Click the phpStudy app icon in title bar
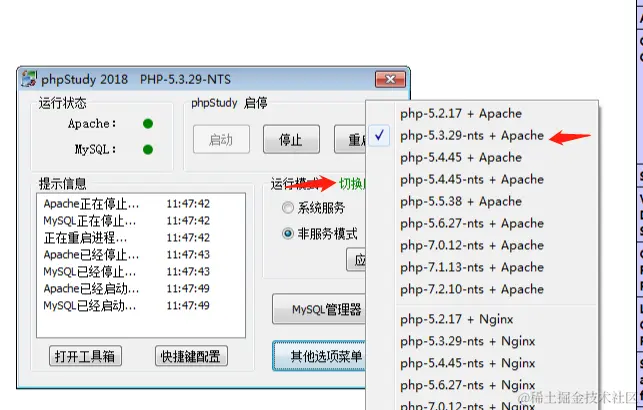 point(29,78)
